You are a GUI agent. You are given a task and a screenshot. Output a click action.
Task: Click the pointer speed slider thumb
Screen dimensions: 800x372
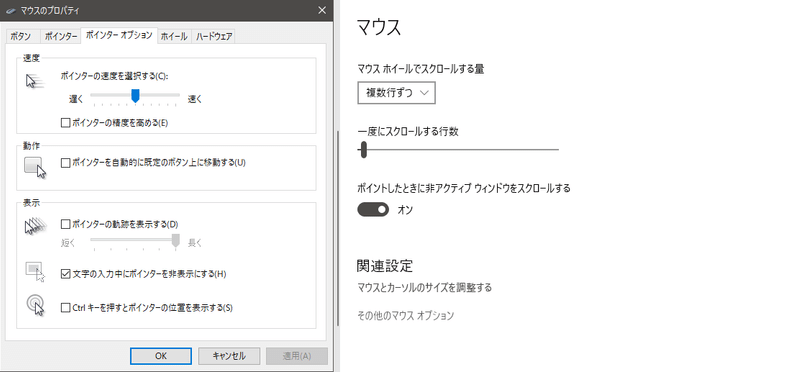pos(135,95)
